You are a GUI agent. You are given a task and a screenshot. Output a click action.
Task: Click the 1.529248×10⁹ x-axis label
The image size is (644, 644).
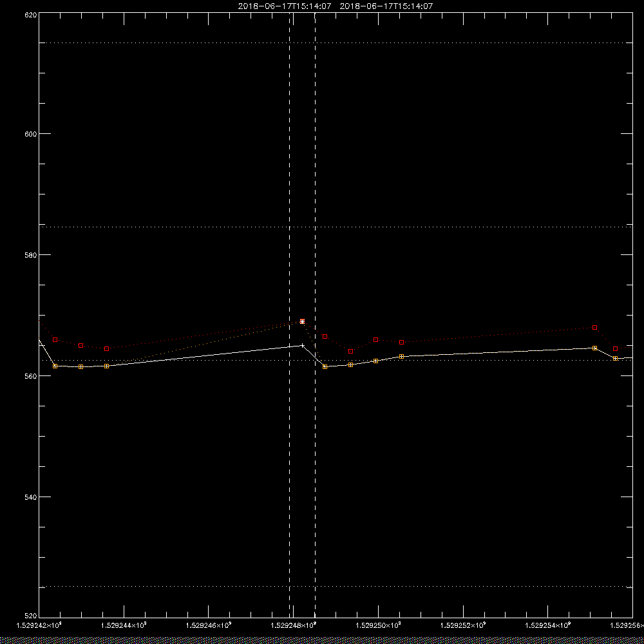(294, 625)
